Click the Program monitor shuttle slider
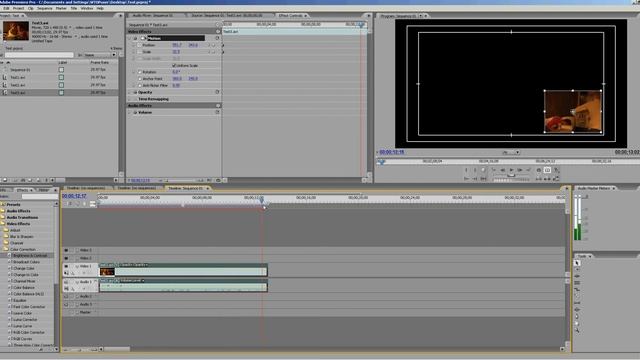 click(511, 176)
